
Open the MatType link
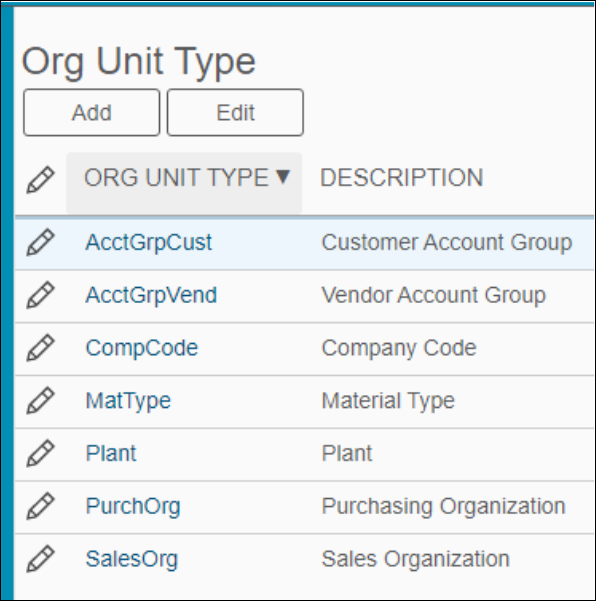pyautogui.click(x=128, y=401)
